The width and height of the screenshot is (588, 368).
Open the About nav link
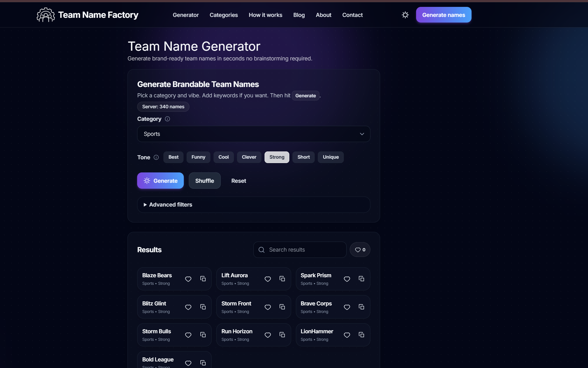323,15
